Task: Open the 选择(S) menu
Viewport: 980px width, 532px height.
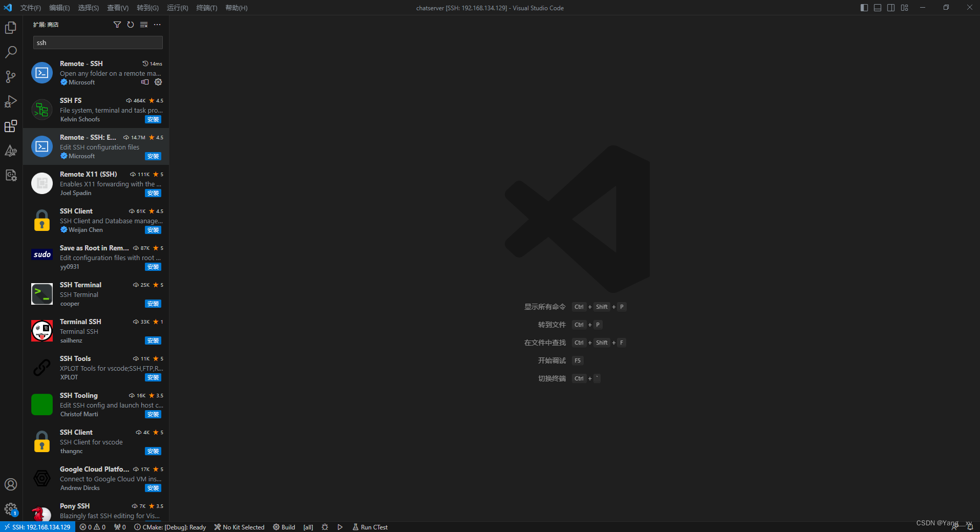Action: point(89,8)
